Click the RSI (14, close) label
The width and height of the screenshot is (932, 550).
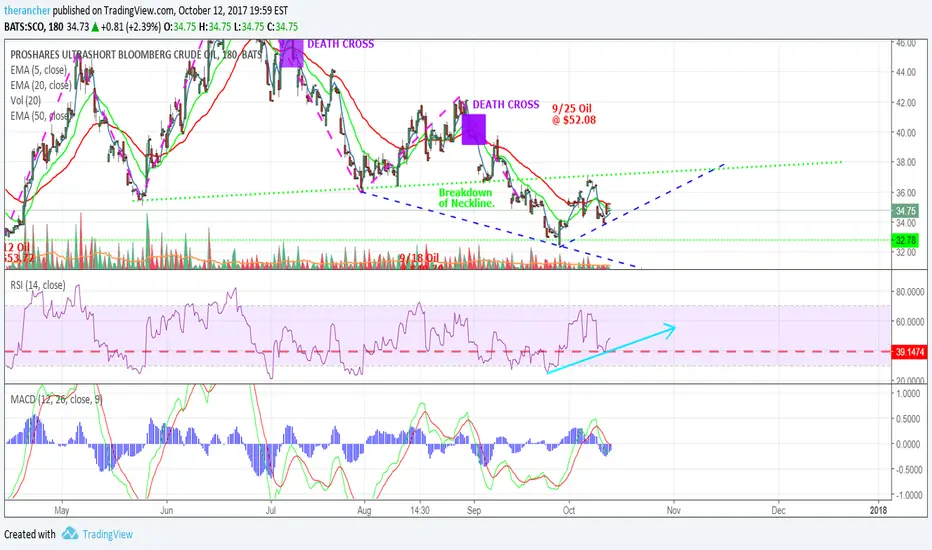point(38,285)
